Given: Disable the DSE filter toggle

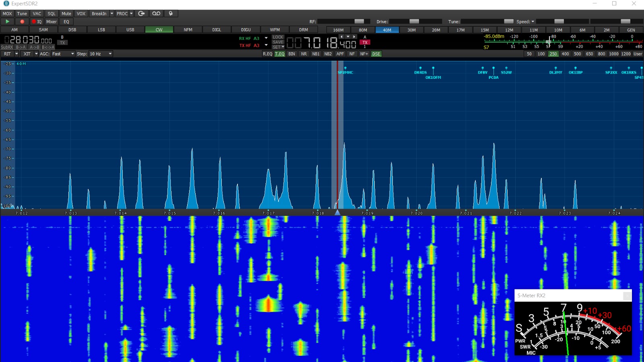Looking at the screenshot, I should (x=376, y=54).
